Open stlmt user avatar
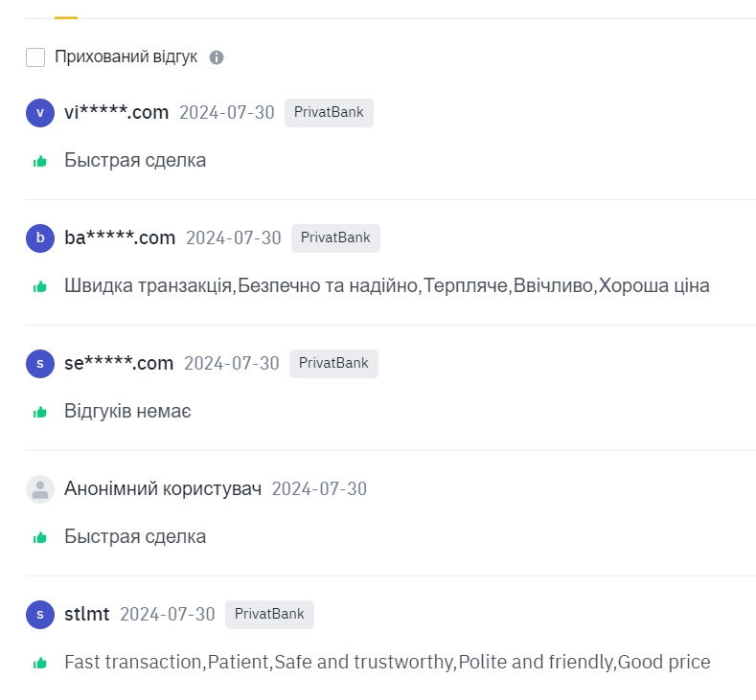756x700 pixels. tap(40, 615)
